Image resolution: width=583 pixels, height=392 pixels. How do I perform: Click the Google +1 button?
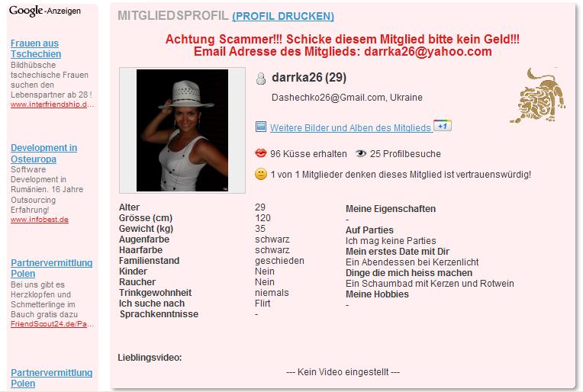(443, 126)
